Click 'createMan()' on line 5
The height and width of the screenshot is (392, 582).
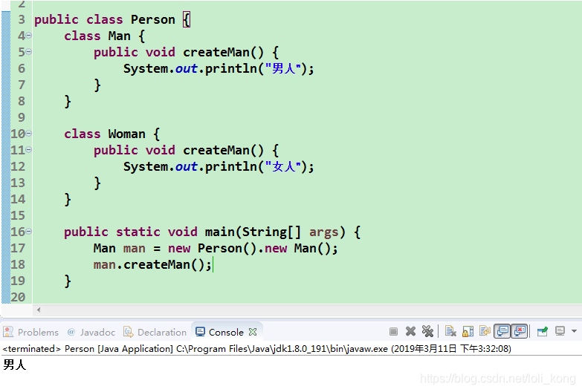[x=224, y=52]
